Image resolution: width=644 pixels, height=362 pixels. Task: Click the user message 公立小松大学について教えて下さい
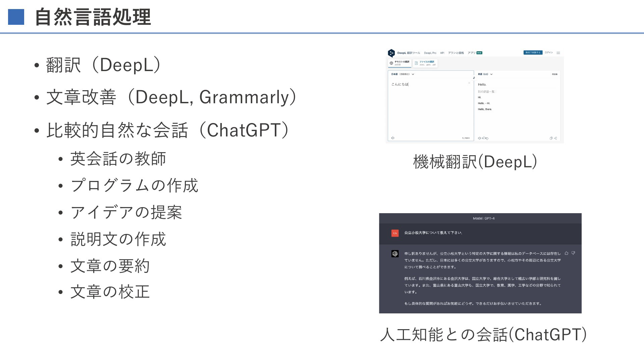(x=433, y=233)
